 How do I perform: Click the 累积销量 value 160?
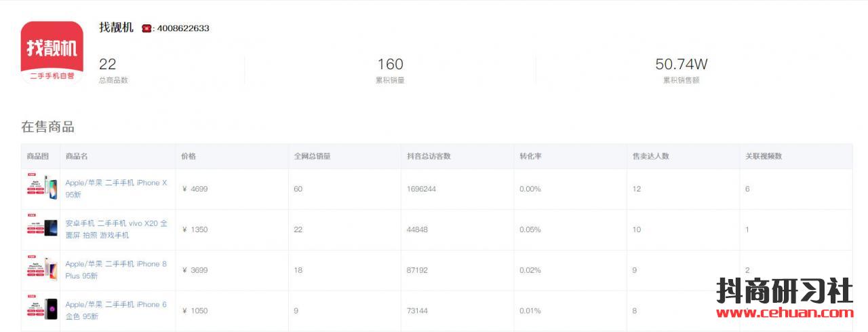(x=390, y=64)
